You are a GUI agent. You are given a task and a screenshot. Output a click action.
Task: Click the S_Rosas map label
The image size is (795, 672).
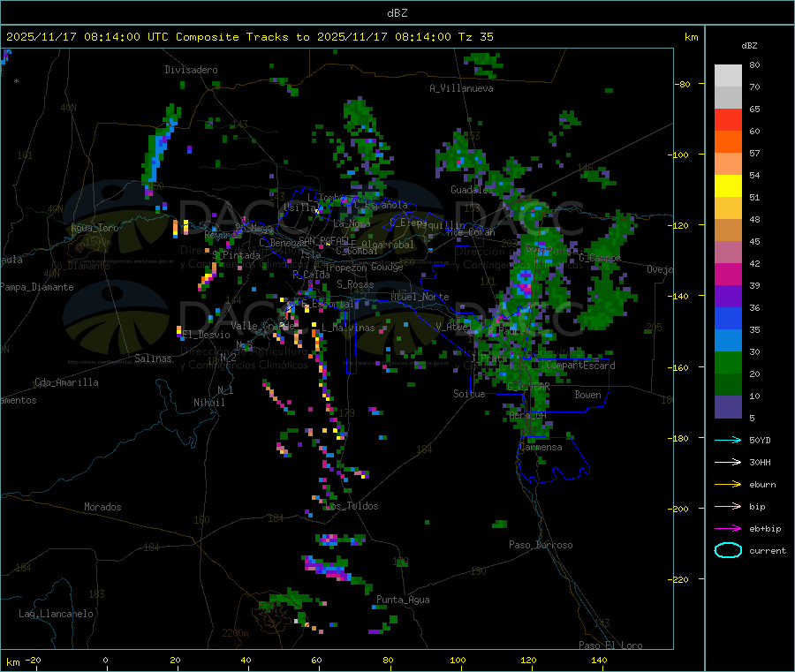pos(355,284)
